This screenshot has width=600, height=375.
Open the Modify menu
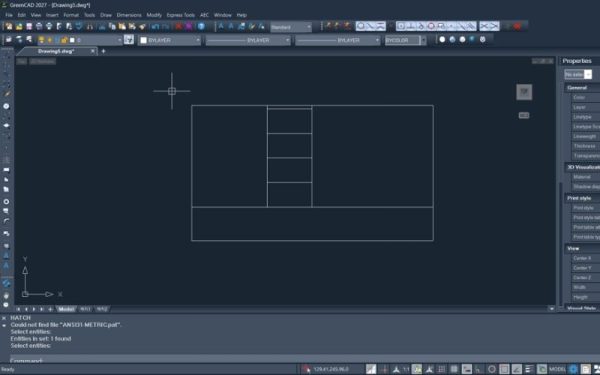point(154,15)
